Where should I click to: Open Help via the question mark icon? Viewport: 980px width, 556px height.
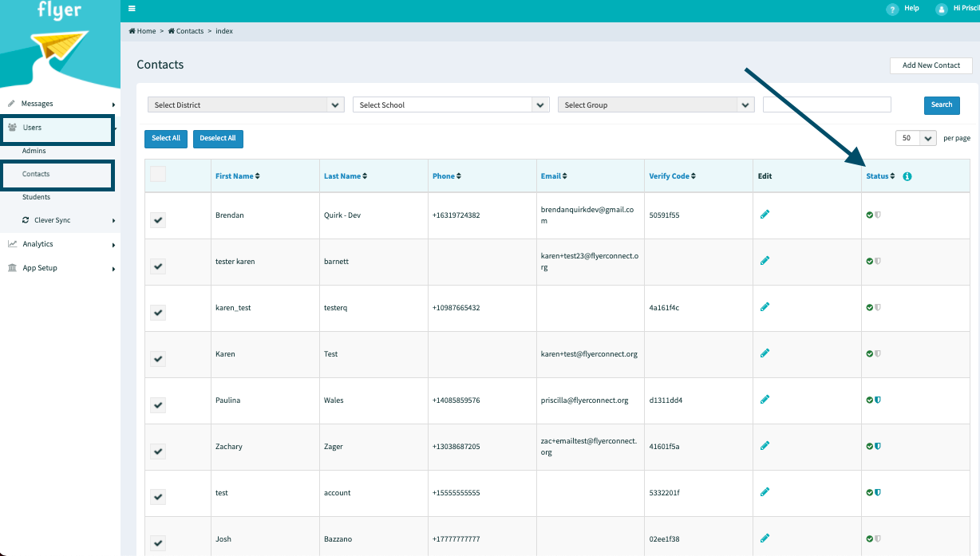point(892,9)
